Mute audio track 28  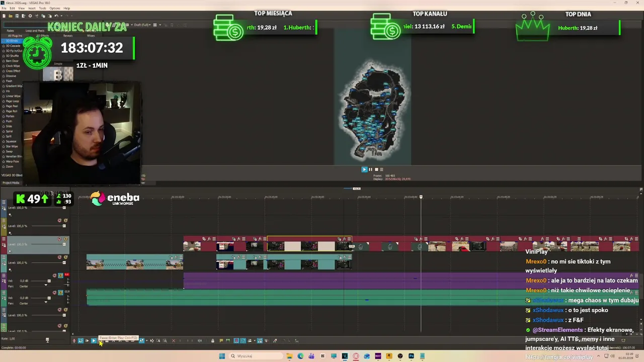pos(54,275)
